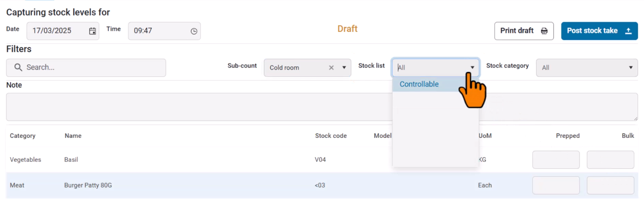Click the upload icon on Post stock take
The height and width of the screenshot is (199, 644).
point(628,31)
